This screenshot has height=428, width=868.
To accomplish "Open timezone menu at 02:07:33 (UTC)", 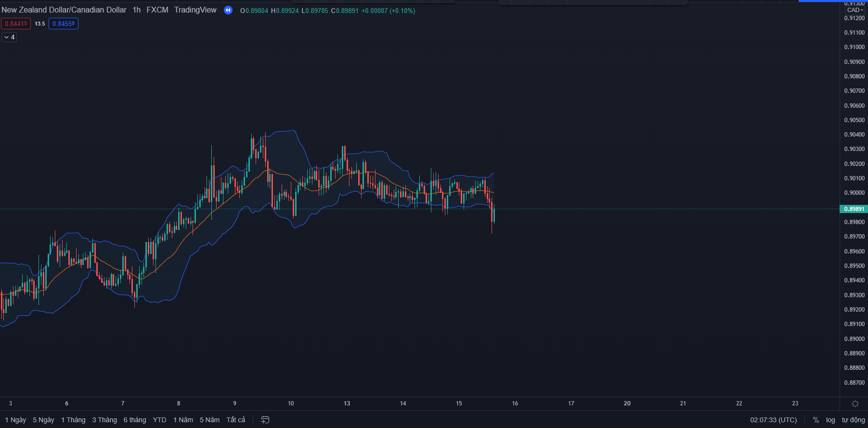I will click(x=773, y=420).
